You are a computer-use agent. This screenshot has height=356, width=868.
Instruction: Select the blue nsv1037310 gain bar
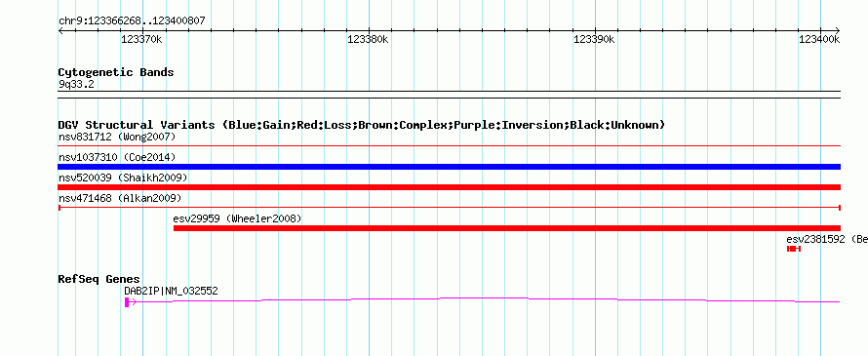(x=449, y=167)
